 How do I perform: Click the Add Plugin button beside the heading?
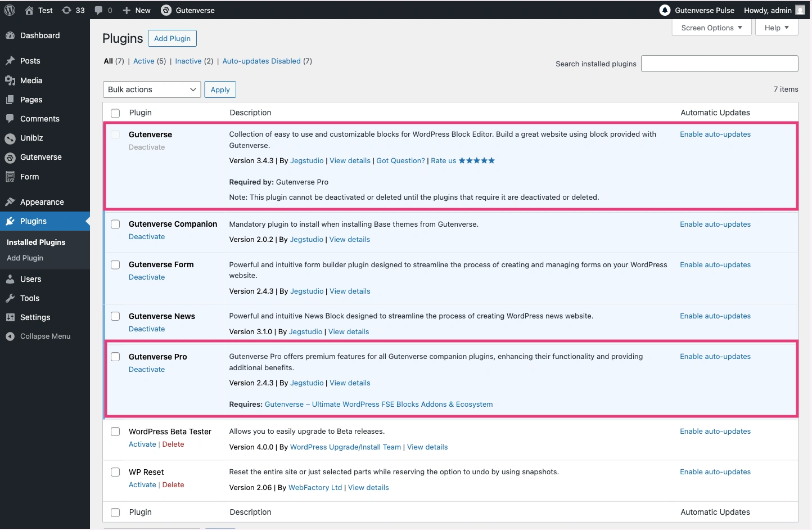(x=172, y=38)
